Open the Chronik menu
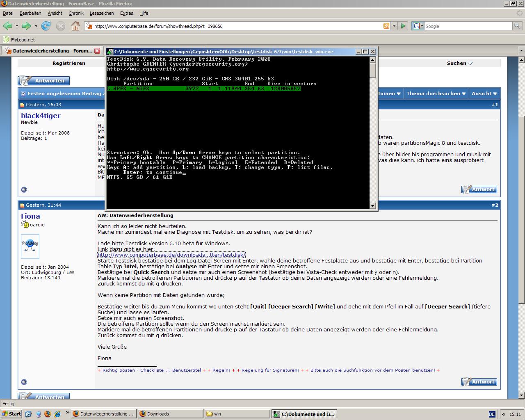This screenshot has height=420, width=525. [x=76, y=13]
